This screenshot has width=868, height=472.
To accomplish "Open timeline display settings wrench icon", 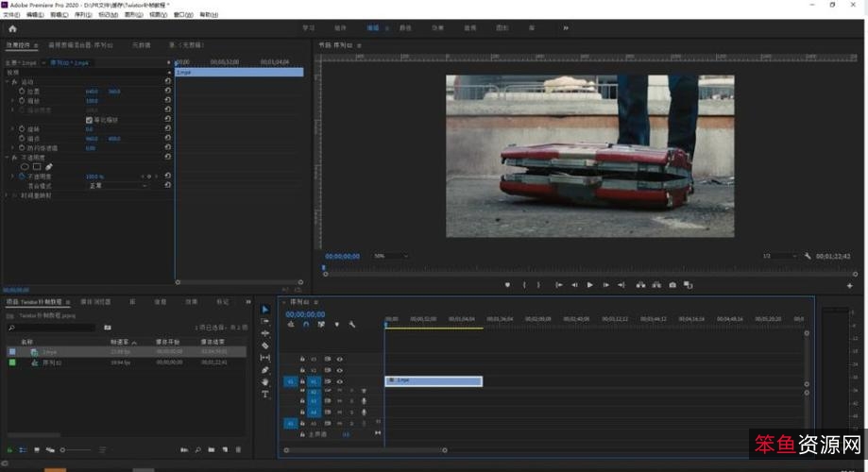I will [x=351, y=325].
